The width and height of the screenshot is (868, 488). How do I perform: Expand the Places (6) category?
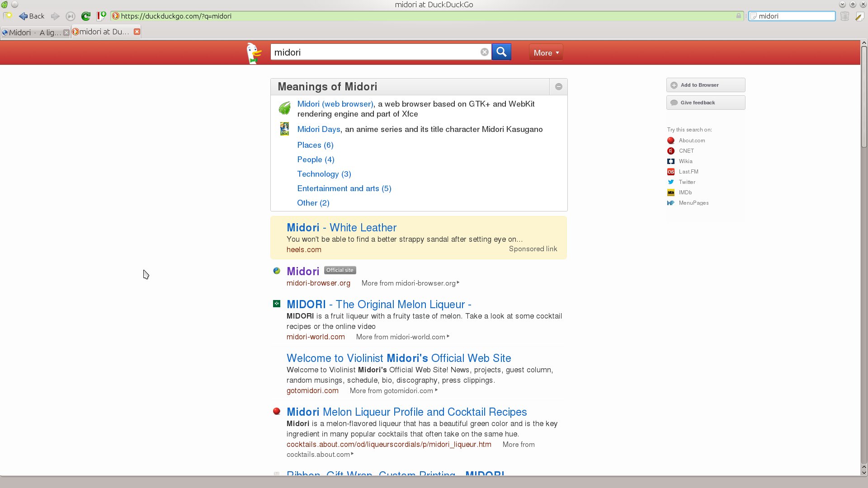pyautogui.click(x=315, y=145)
